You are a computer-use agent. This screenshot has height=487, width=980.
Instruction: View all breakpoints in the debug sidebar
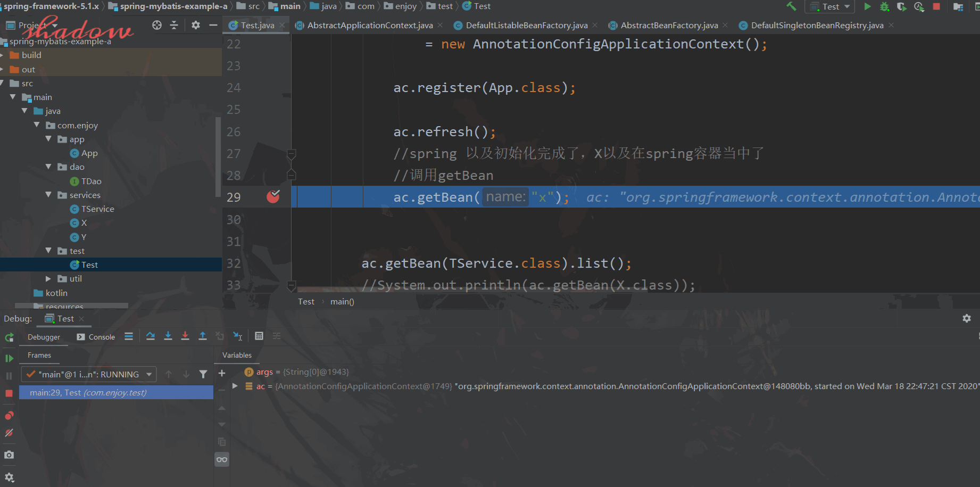(x=9, y=415)
